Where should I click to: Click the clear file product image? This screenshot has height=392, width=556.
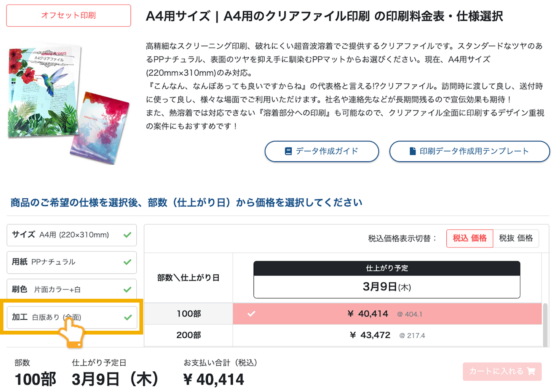point(69,103)
